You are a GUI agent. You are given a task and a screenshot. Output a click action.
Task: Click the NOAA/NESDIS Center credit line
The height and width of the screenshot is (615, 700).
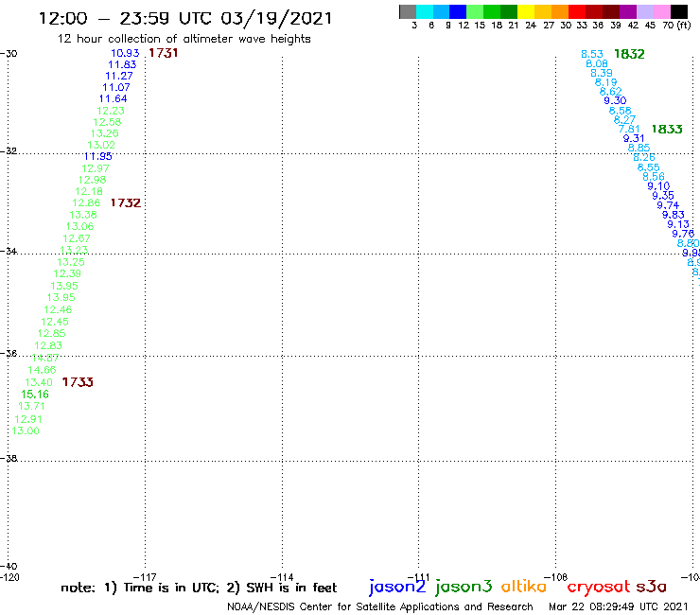pyautogui.click(x=380, y=606)
